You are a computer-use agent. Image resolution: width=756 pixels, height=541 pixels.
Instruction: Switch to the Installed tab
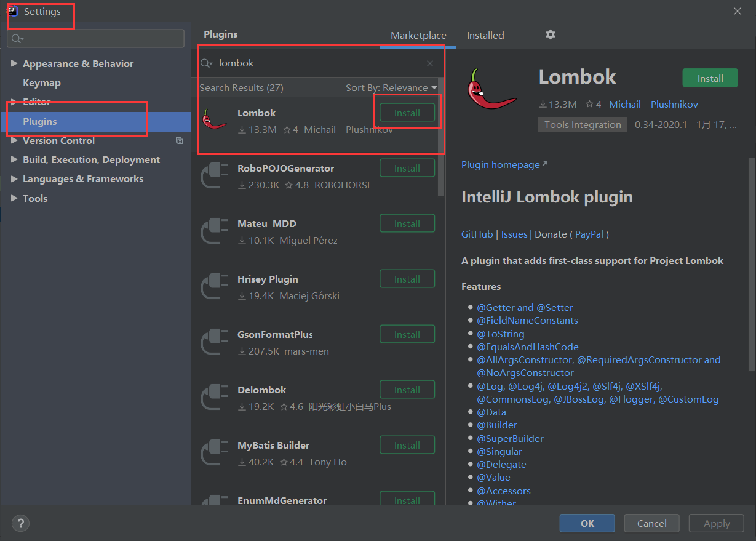pos(485,36)
